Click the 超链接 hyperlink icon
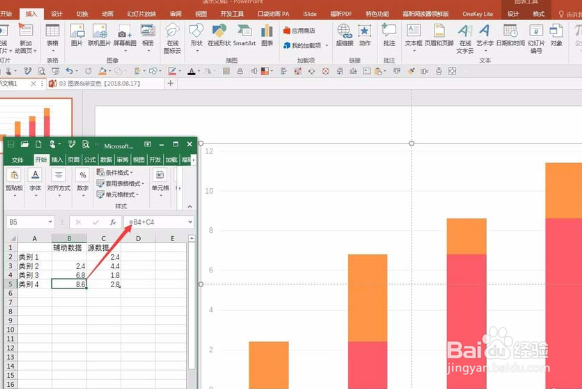582x389 pixels. click(344, 31)
